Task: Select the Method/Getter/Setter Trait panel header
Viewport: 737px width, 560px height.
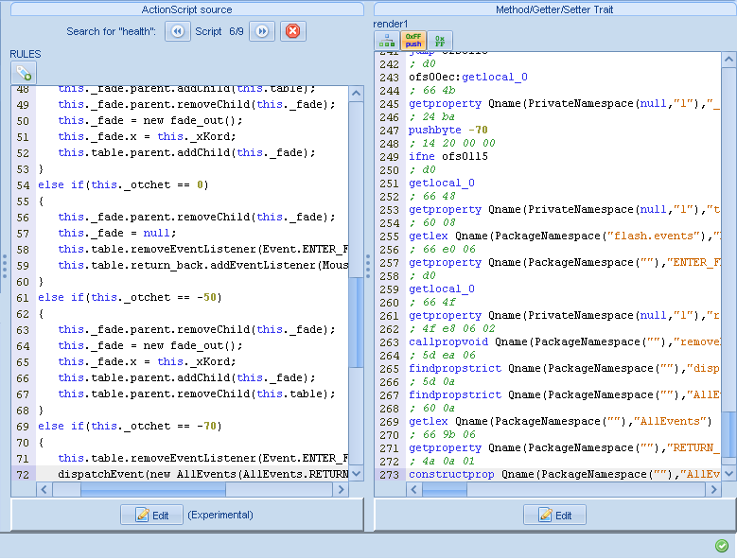Action: 553,9
